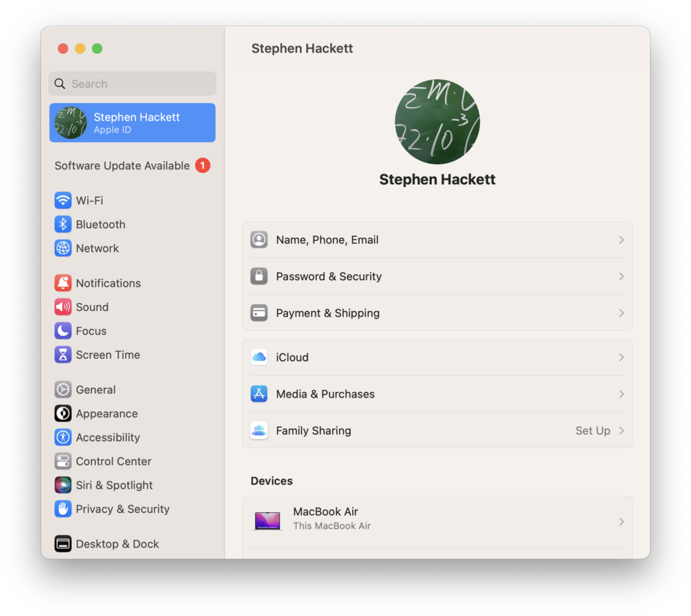
Task: Open General settings pane
Action: [132, 389]
